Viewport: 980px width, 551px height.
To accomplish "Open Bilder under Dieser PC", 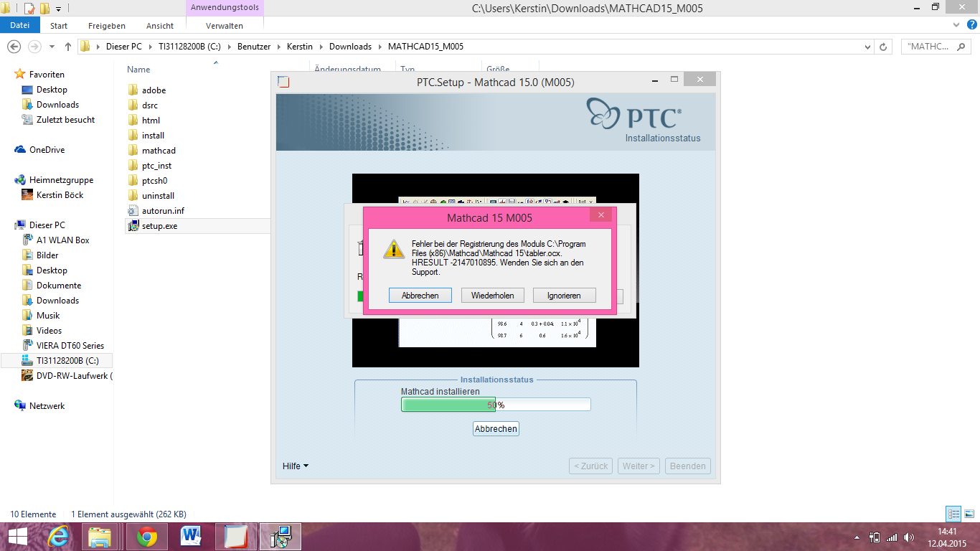I will point(47,255).
